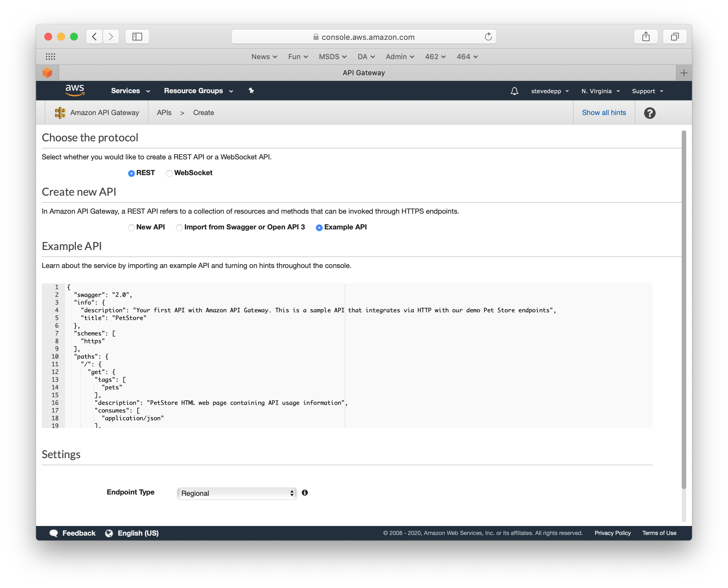Click the Amazon API Gateway service icon

point(60,113)
